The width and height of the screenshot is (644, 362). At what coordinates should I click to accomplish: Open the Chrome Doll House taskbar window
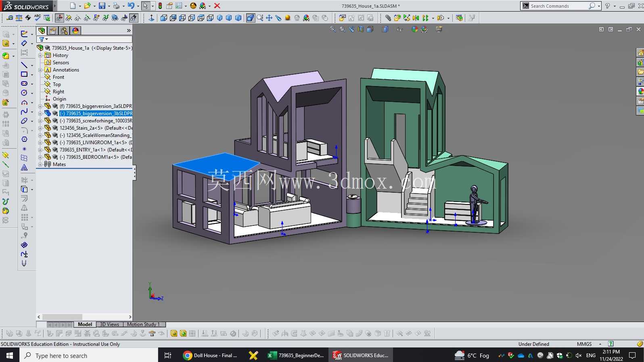coord(211,356)
